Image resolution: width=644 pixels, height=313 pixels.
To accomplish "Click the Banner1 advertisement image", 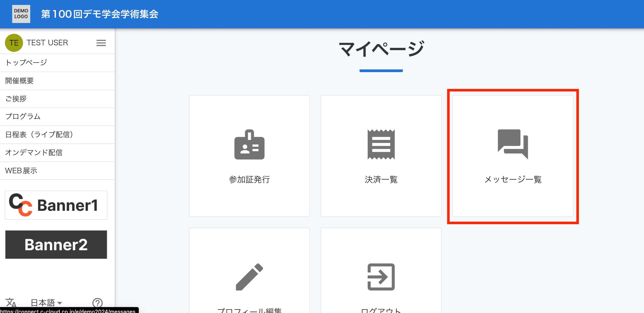I will pyautogui.click(x=56, y=205).
